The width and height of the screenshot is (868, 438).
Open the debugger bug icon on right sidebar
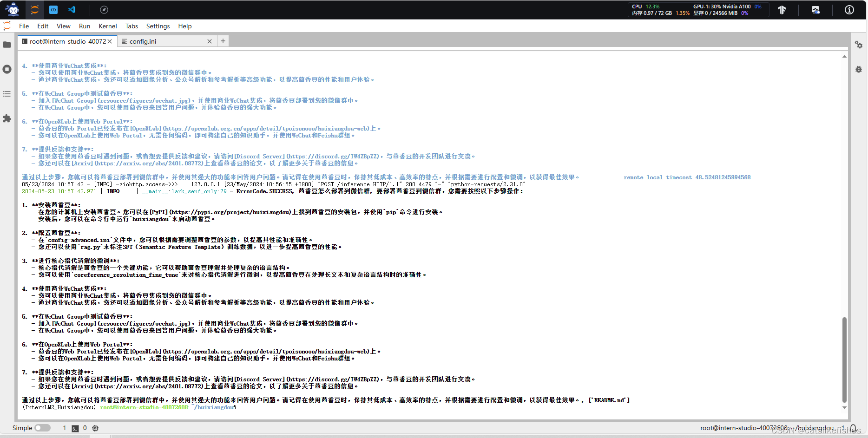click(859, 69)
